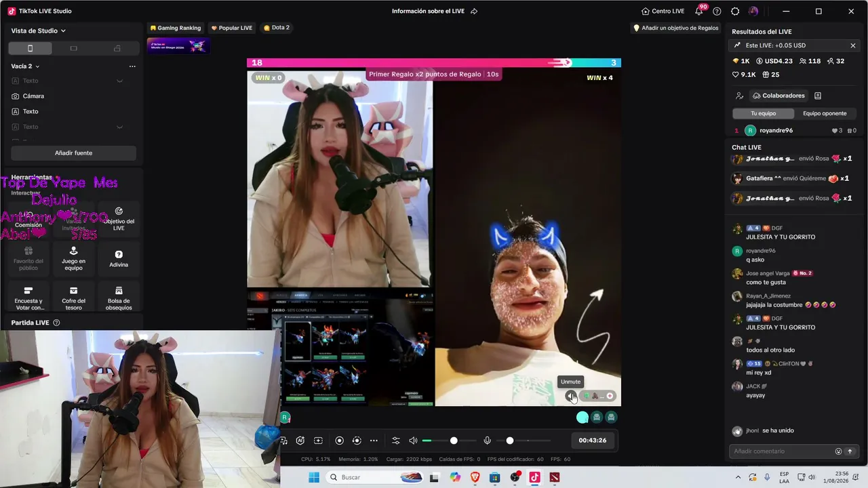Send a comment with the arrow button
The image size is (868, 488).
850,451
